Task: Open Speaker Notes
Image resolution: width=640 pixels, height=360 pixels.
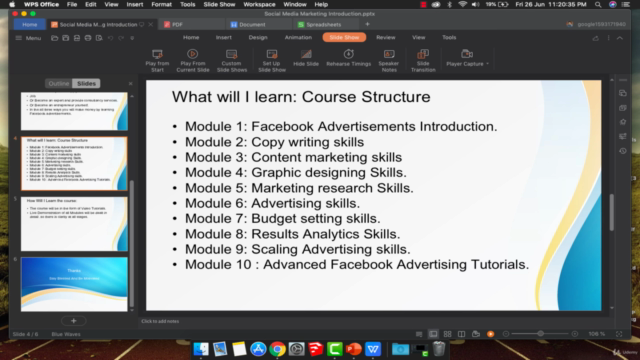Action: click(x=389, y=60)
